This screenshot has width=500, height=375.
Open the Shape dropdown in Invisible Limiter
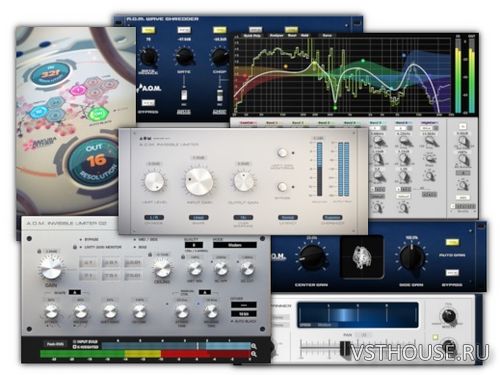click(x=199, y=217)
